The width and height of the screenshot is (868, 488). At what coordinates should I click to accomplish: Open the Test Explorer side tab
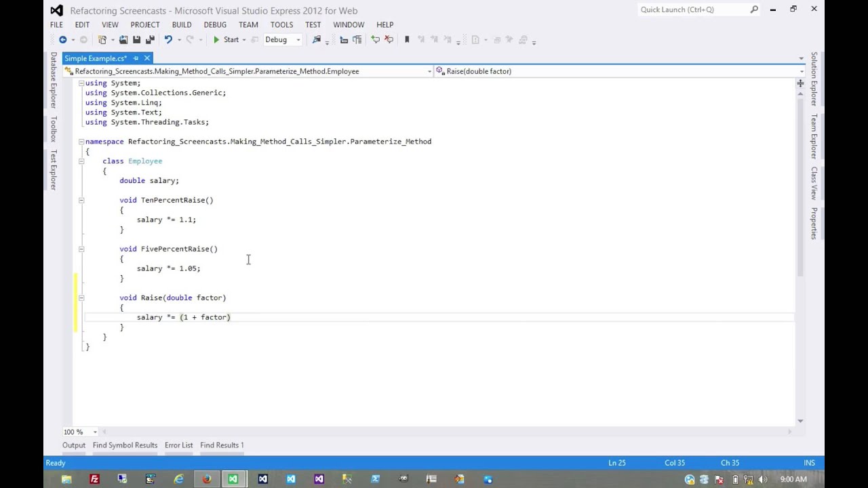tap(54, 169)
